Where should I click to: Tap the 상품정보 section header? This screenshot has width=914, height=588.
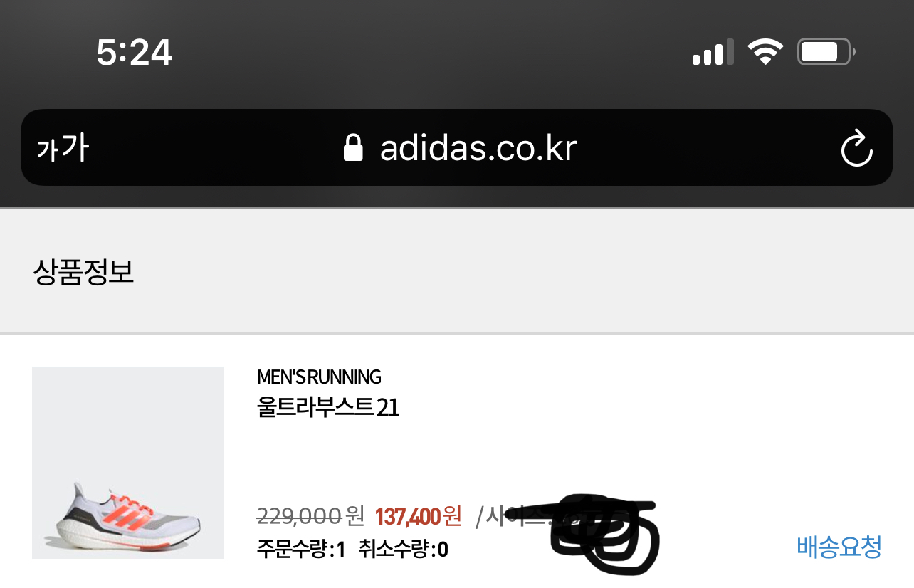[x=83, y=273]
